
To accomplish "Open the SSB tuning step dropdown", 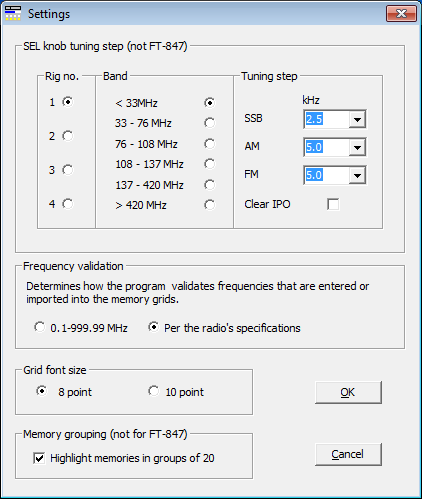I will 357,119.
